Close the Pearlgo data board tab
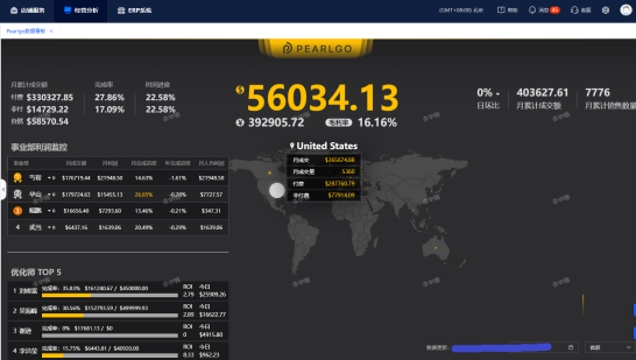The width and height of the screenshot is (636, 360). (51, 31)
